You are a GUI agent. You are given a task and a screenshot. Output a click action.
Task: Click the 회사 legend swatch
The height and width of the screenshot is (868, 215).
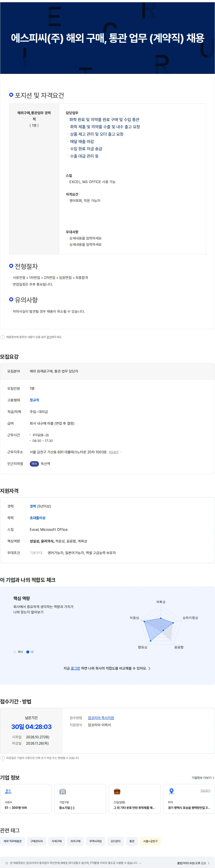click(x=15, y=652)
